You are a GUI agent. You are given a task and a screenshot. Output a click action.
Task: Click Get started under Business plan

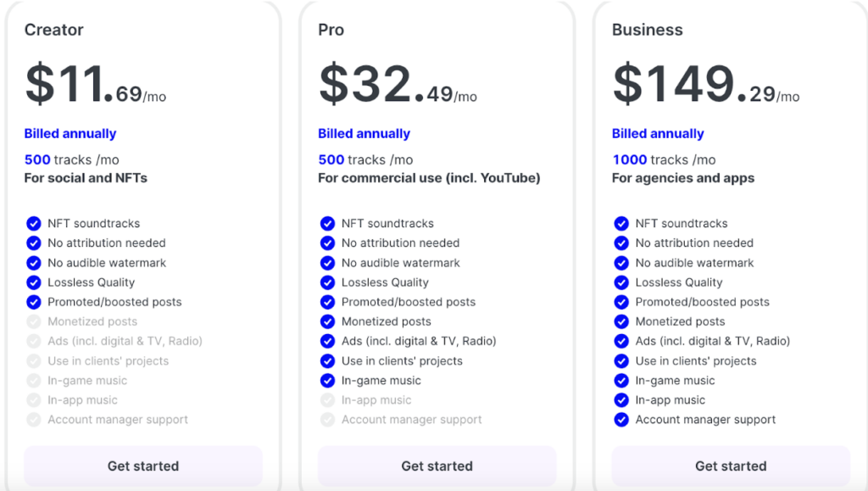pyautogui.click(x=731, y=466)
